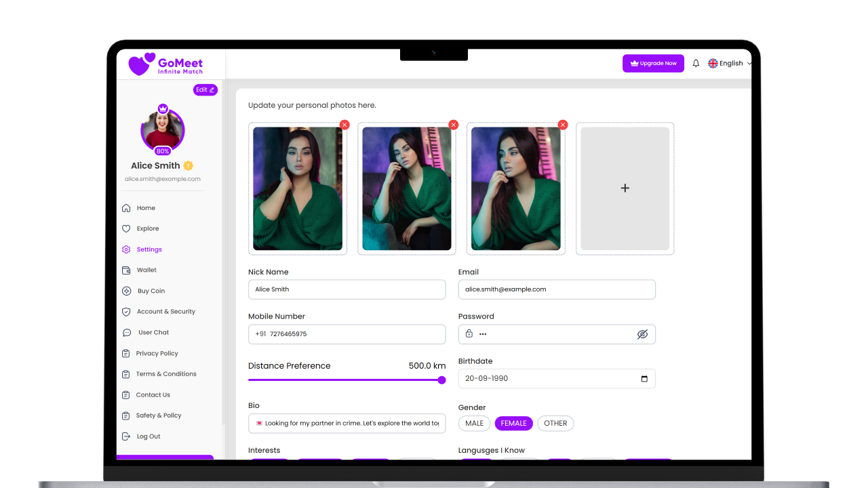Open User Chat in sidebar
The height and width of the screenshot is (488, 868).
tap(153, 333)
